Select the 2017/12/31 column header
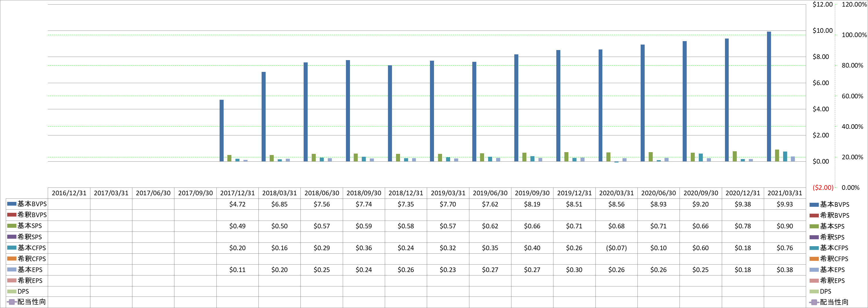868x308 pixels. coord(237,193)
